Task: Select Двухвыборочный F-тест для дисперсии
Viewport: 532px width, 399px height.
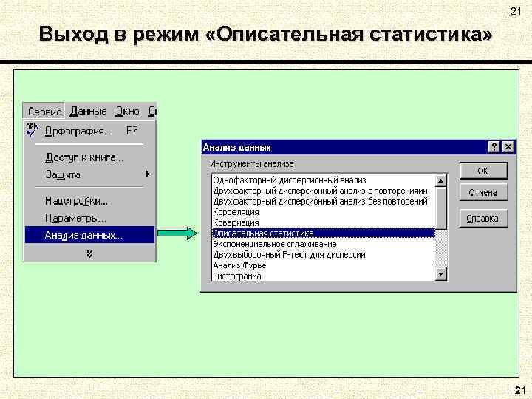Action: (x=323, y=255)
